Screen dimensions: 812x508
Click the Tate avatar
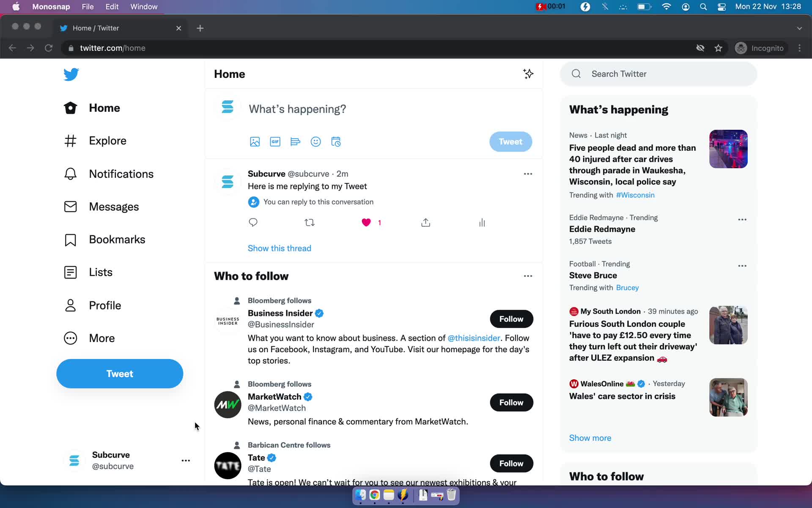[x=228, y=466]
